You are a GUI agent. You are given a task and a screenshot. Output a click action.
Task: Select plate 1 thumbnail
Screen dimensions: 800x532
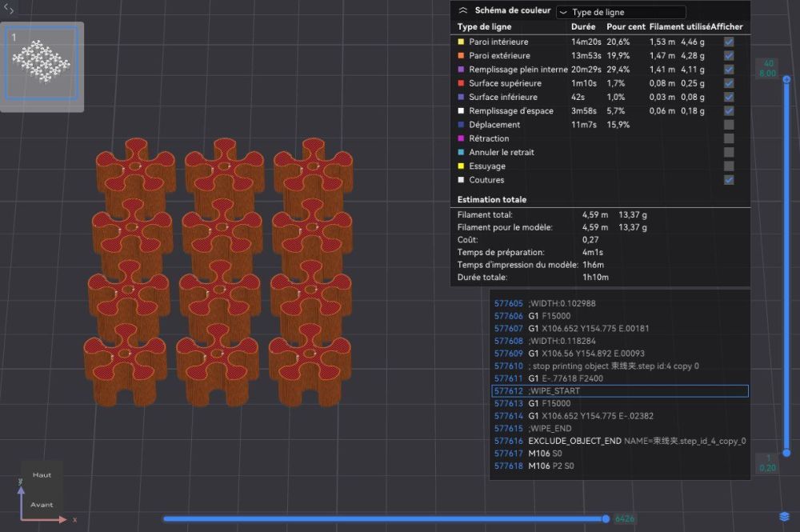pyautogui.click(x=42, y=64)
